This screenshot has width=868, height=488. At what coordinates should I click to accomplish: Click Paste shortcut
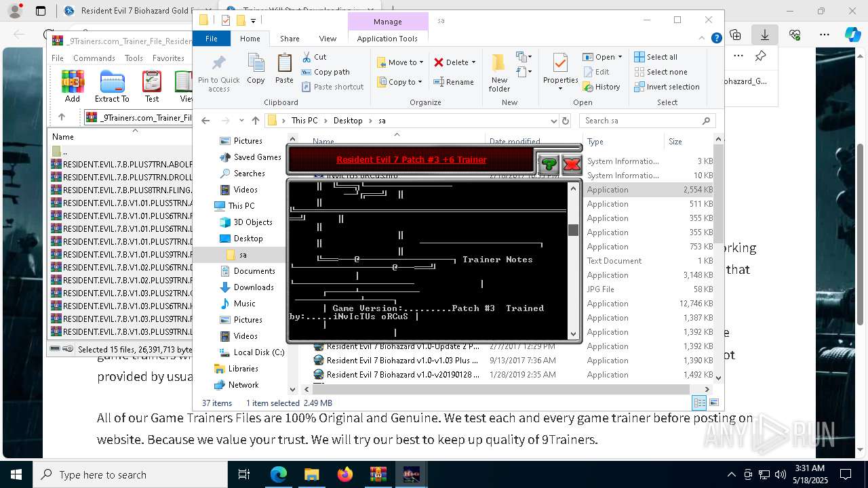coord(332,87)
